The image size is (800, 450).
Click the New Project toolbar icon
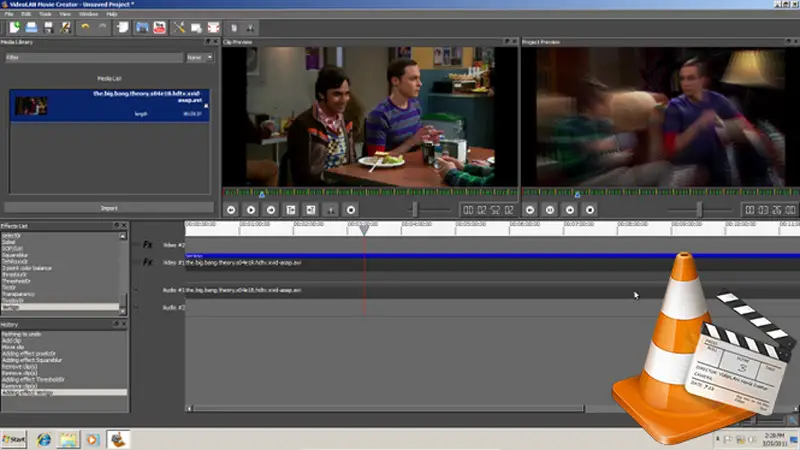coord(12,27)
